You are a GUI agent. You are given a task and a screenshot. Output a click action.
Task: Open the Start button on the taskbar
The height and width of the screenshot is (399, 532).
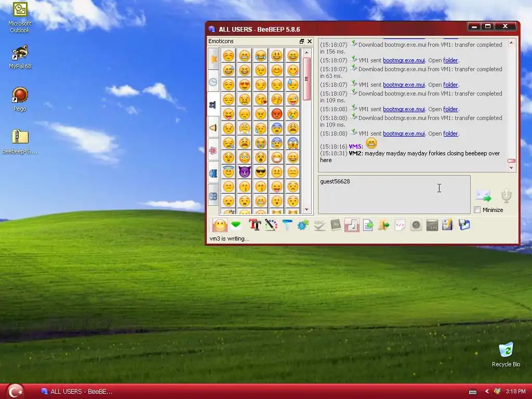(15, 391)
